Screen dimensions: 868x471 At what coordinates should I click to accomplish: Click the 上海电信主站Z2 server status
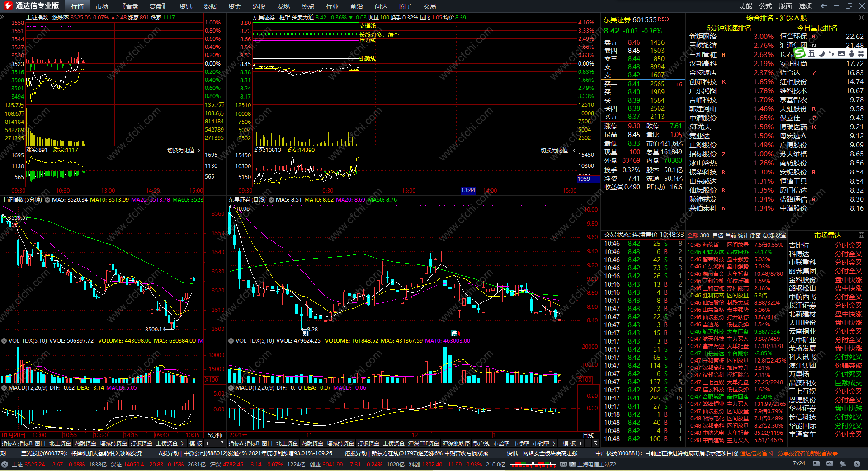coord(597,464)
